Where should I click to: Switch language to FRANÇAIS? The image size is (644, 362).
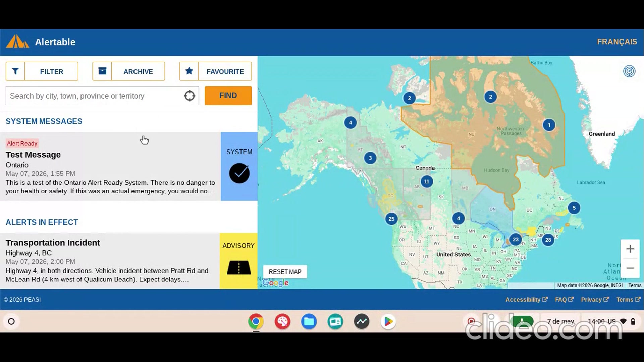pos(617,42)
